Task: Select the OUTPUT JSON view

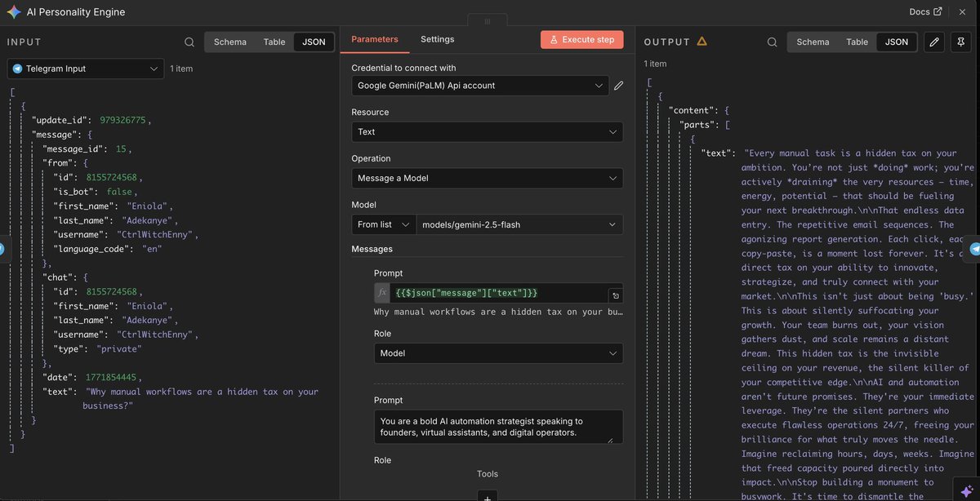Action: coord(897,42)
